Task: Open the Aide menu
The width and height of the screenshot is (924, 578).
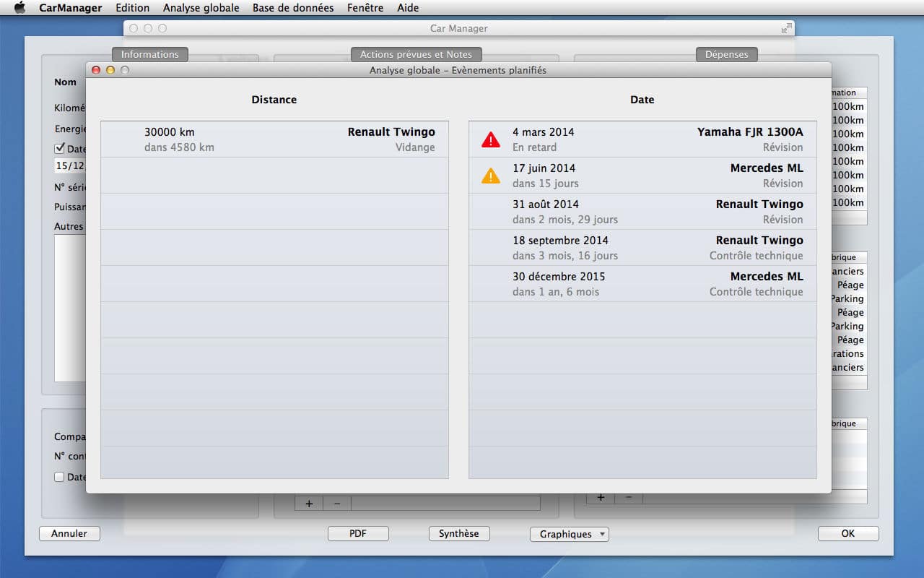Action: coord(408,8)
